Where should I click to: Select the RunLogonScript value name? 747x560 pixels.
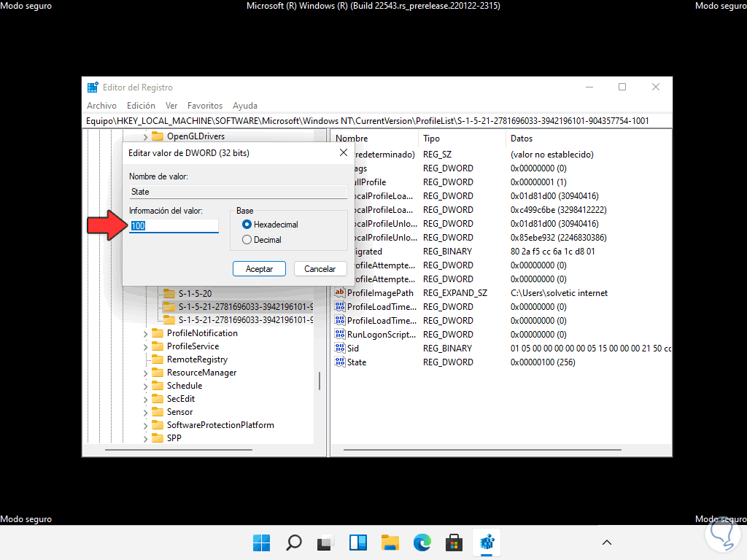click(x=381, y=334)
